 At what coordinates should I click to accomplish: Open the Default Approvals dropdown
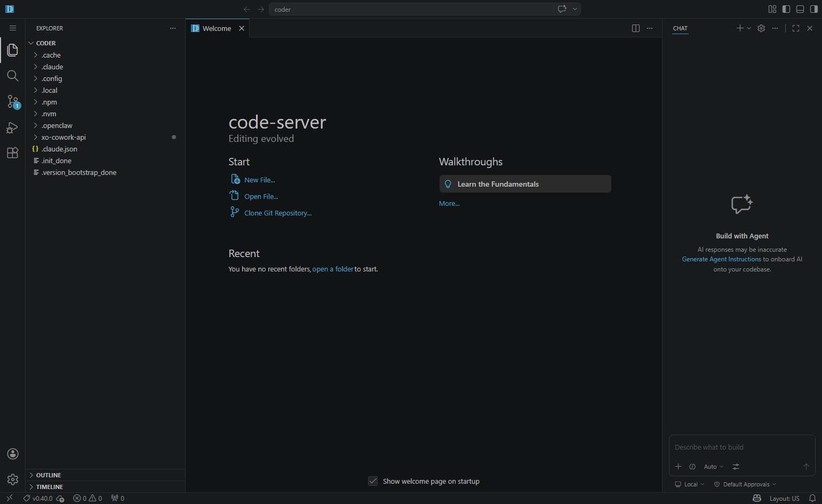pyautogui.click(x=745, y=484)
